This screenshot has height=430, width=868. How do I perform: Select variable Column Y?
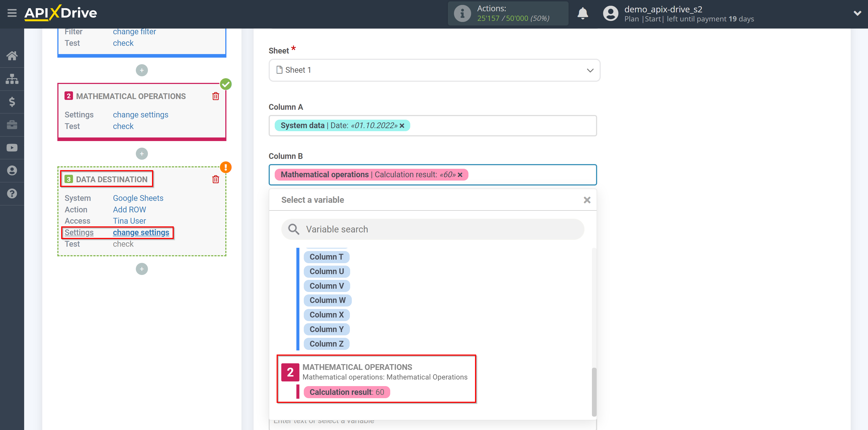coord(327,329)
